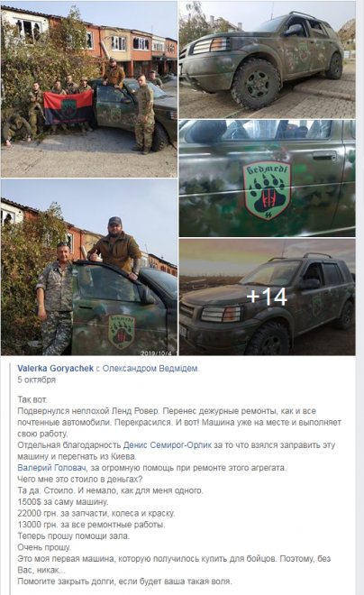Image resolution: width=364 pixels, height=595 pixels.
Task: Open the door emblem close-up photo
Action: click(267, 178)
